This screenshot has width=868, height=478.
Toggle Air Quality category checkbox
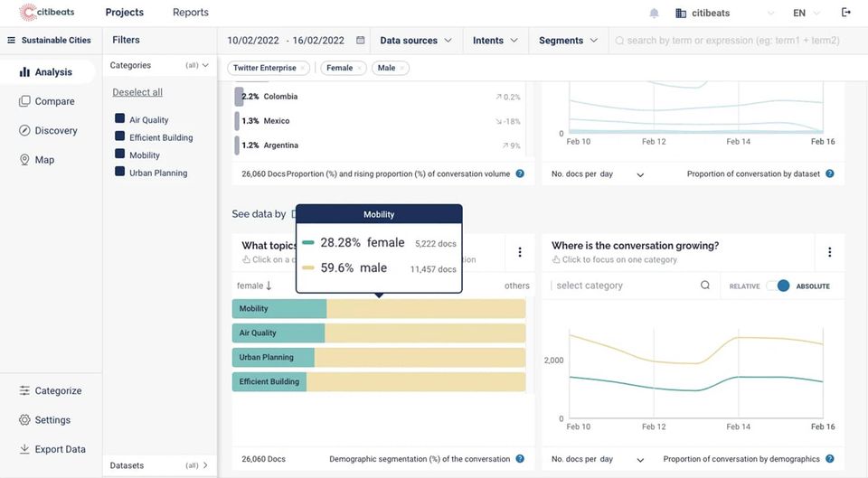[x=119, y=118]
